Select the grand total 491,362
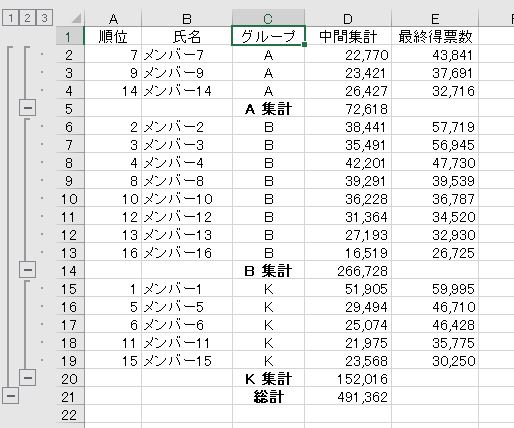The image size is (514, 428). tap(348, 396)
